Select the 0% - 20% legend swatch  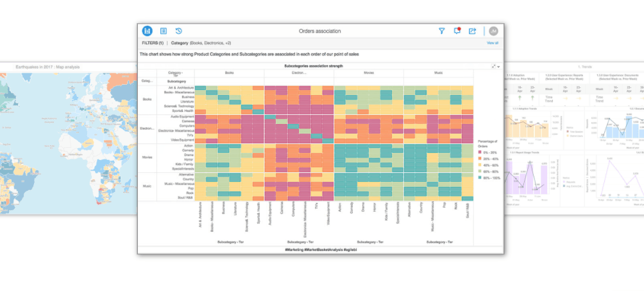[479, 152]
